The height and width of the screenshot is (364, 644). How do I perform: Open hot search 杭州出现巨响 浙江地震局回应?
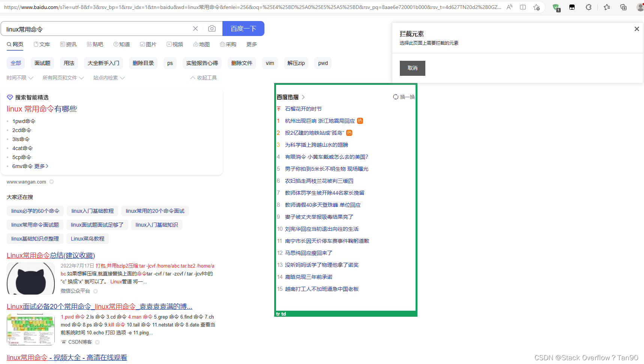point(320,121)
